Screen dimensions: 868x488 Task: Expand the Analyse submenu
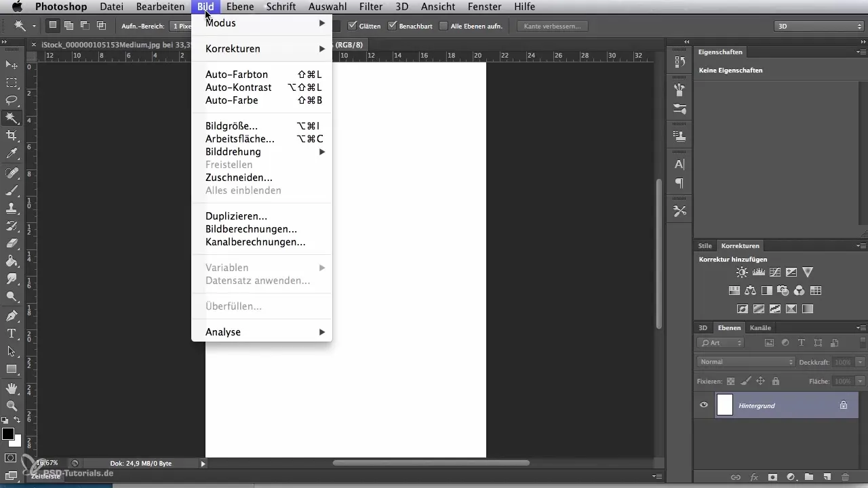point(262,332)
